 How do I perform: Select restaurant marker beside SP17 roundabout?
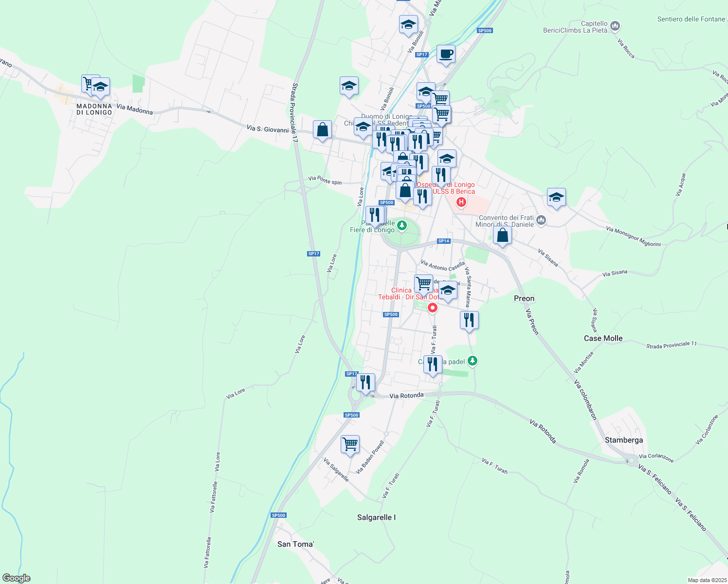pos(365,383)
